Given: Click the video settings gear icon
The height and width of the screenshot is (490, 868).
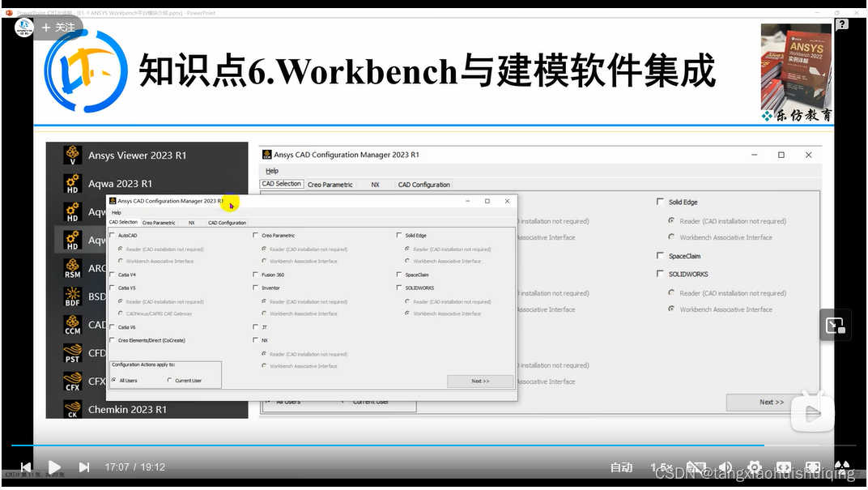Looking at the screenshot, I should (755, 467).
